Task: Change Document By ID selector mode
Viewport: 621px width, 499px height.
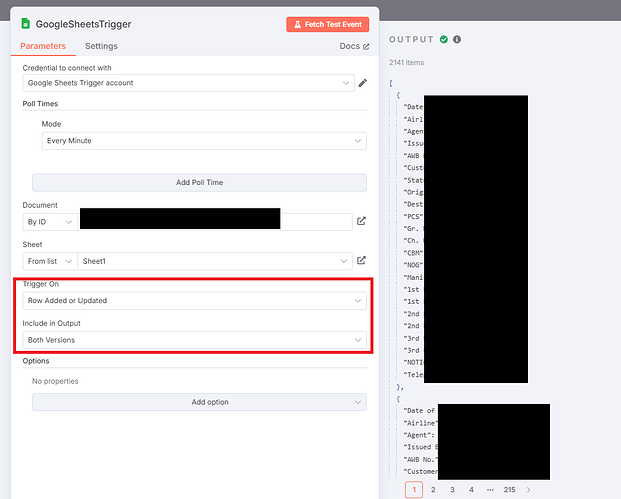Action: coord(50,222)
